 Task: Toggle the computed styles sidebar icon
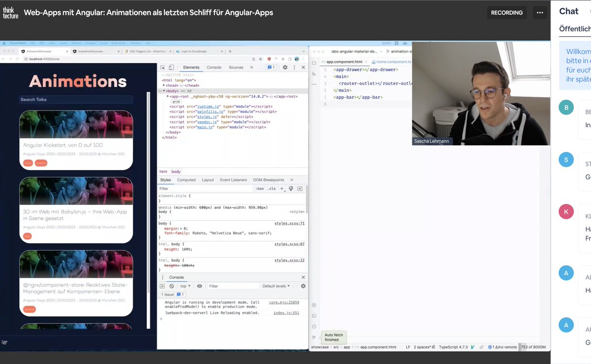pyautogui.click(x=299, y=189)
